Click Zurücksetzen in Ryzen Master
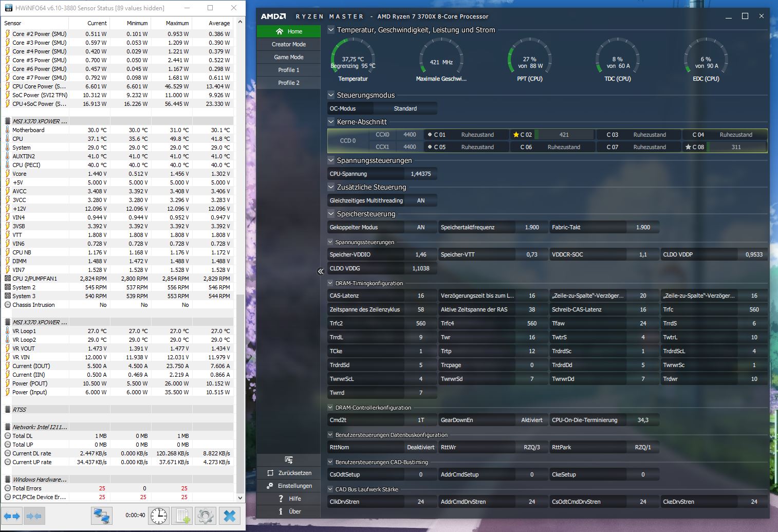 coord(289,473)
